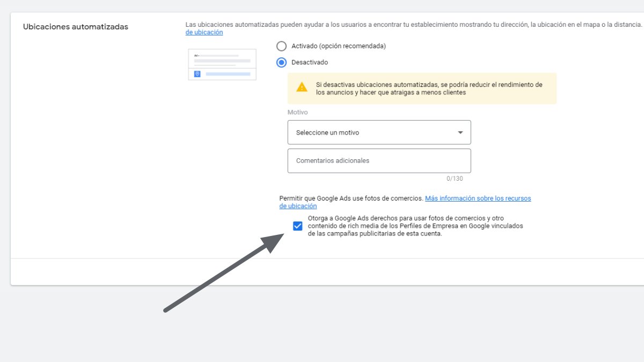
Task: Click inside the 'Comentarios adicionales' text field
Action: (379, 160)
